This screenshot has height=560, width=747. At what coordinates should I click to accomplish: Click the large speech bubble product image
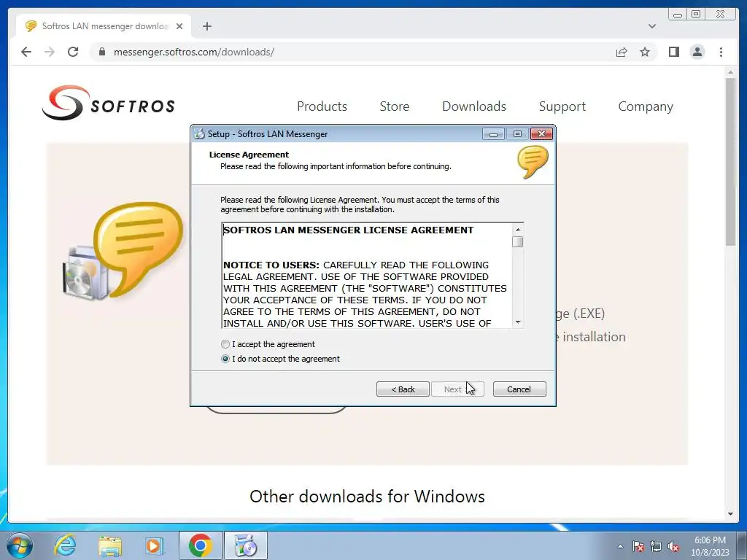(123, 252)
